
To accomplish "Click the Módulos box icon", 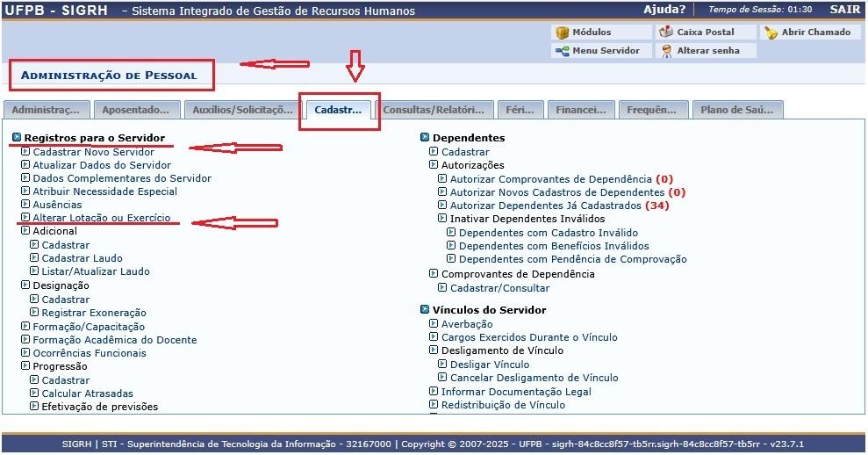I will click(562, 32).
